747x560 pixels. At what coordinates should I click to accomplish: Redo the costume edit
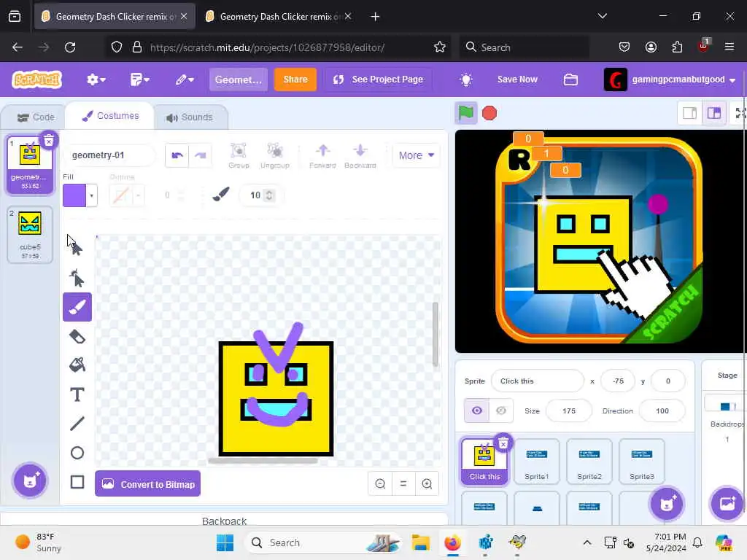pyautogui.click(x=201, y=156)
